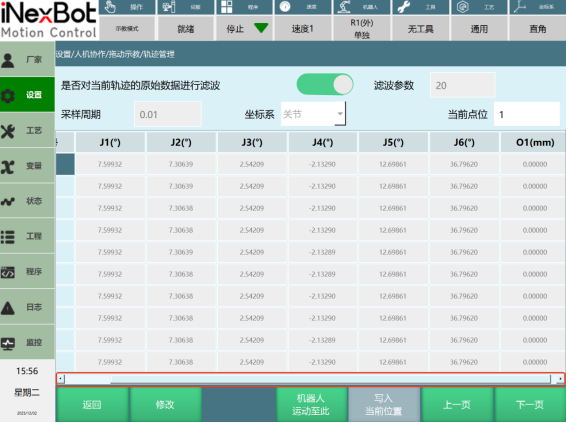Toggle the trajectory raw data filtering switch
Image resolution: width=566 pixels, height=423 pixels.
pos(325,84)
